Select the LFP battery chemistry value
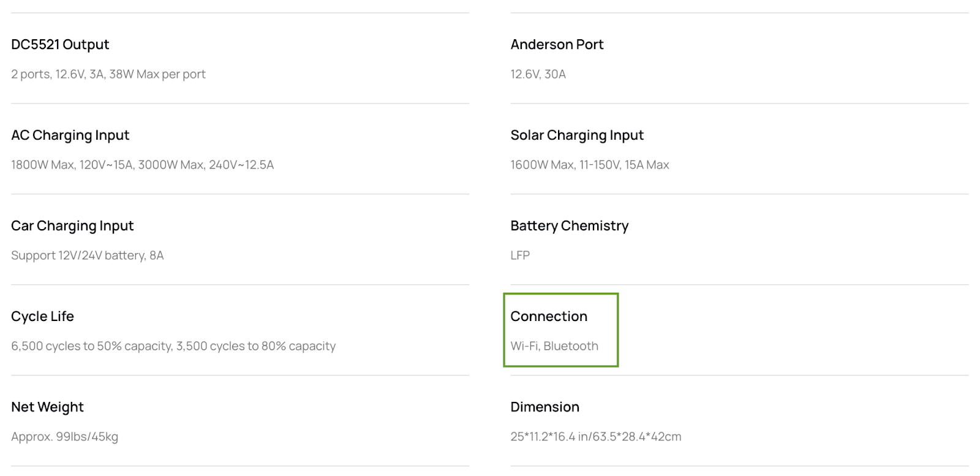This screenshot has height=476, width=980. coord(520,255)
